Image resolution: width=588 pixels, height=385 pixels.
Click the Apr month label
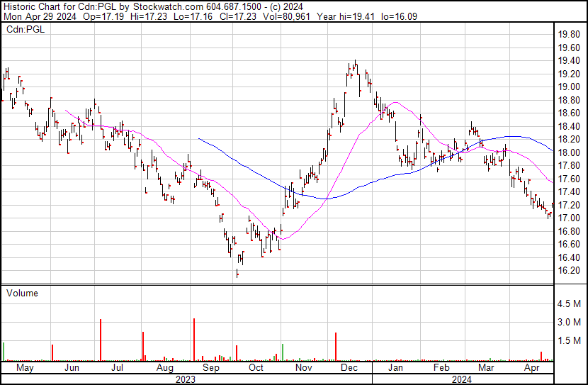tap(532, 368)
